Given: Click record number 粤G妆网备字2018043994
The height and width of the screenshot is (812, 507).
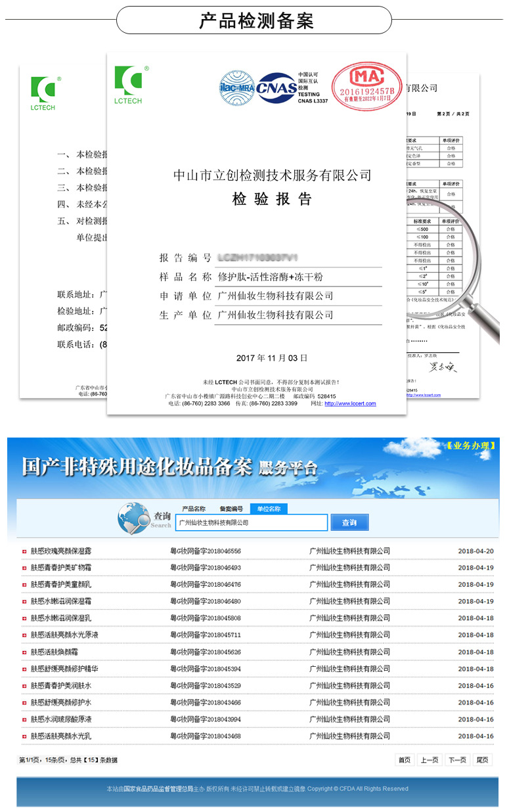Looking at the screenshot, I should pyautogui.click(x=206, y=719).
